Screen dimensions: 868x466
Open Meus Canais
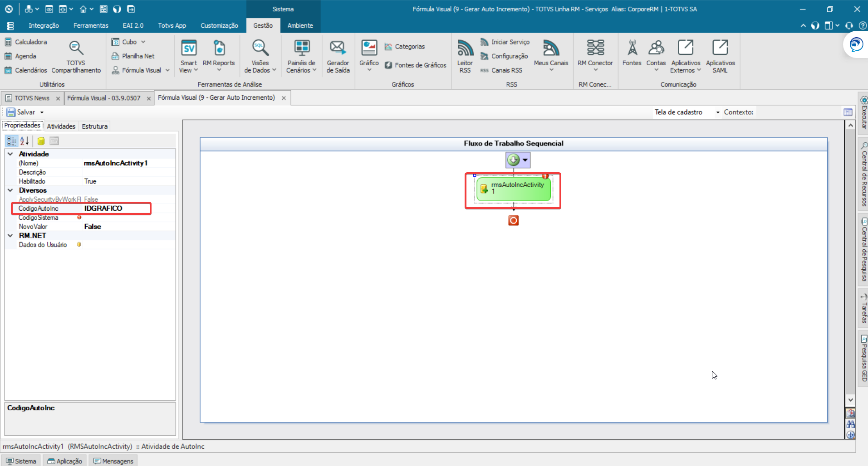click(x=551, y=56)
